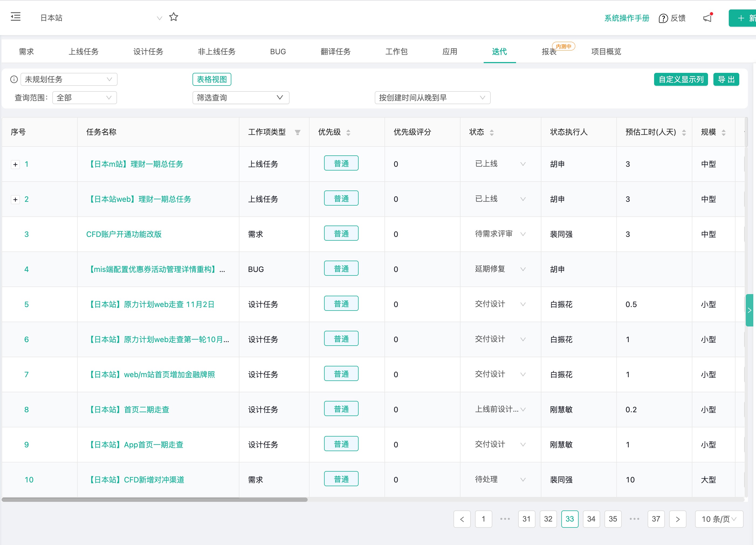The width and height of the screenshot is (756, 545).
Task: Sort by 状态 column arrows
Action: pyautogui.click(x=492, y=132)
